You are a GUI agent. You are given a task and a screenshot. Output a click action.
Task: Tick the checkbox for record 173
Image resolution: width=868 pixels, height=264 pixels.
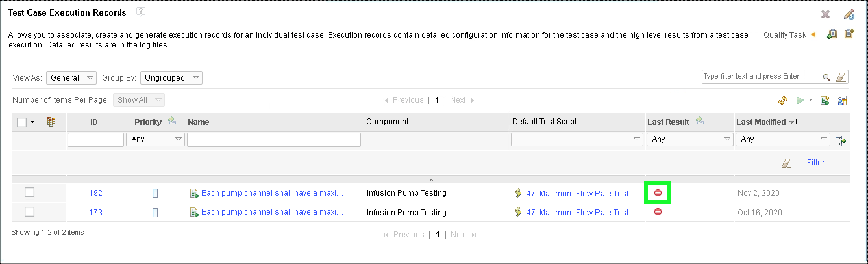click(29, 212)
